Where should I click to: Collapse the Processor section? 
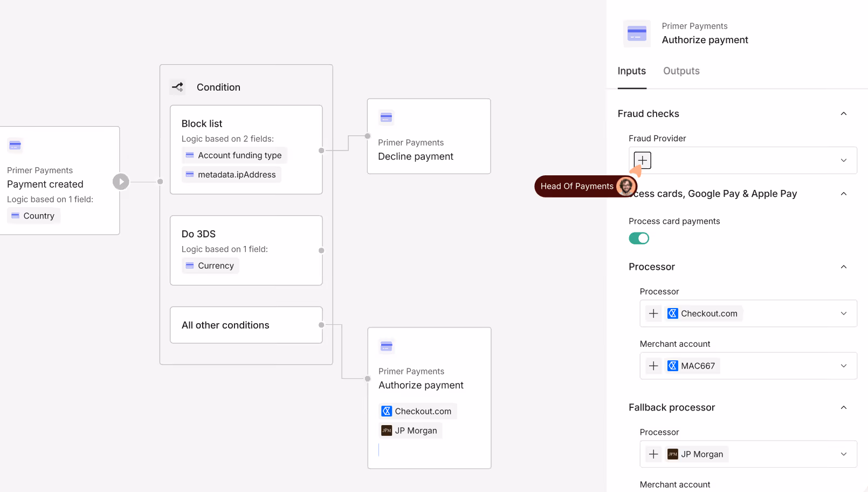pos(844,267)
